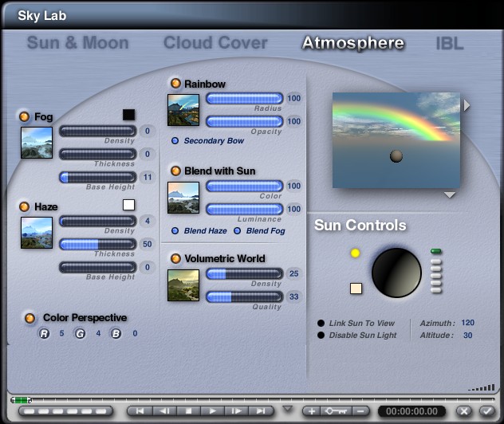
Task: Open dropdown triangle below sky preview
Action: click(450, 195)
